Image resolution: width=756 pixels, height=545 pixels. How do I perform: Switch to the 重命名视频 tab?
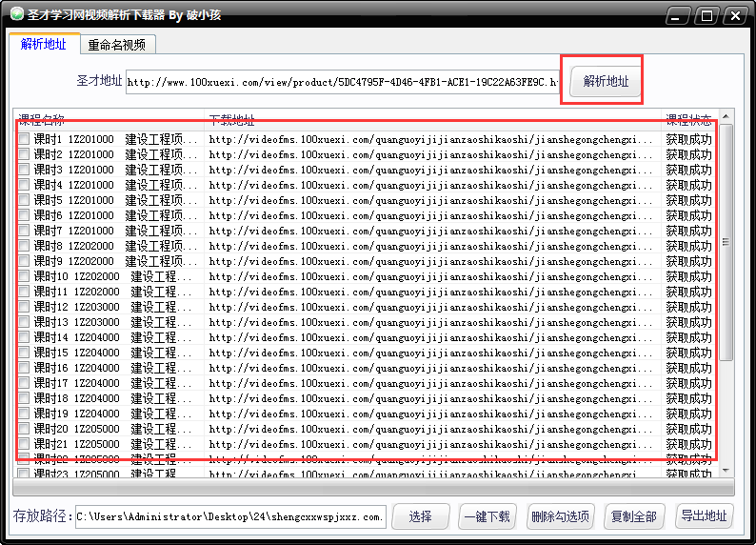[x=116, y=45]
